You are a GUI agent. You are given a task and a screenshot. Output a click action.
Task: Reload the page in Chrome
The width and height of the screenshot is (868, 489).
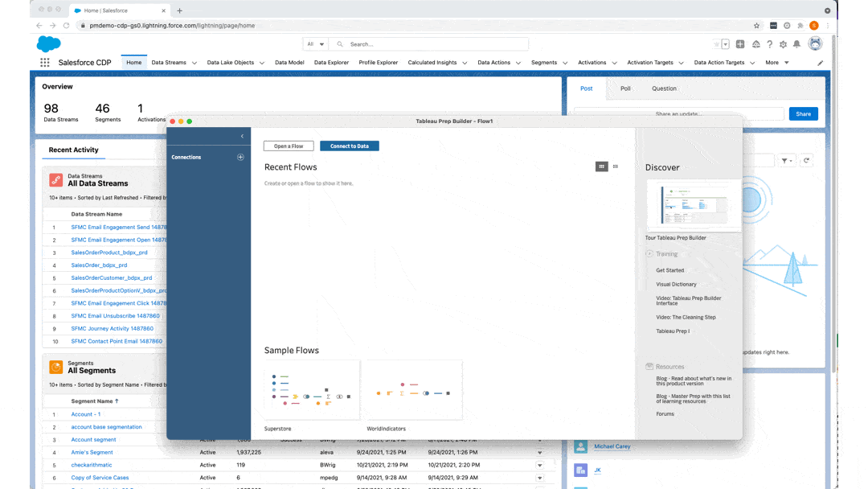point(66,26)
